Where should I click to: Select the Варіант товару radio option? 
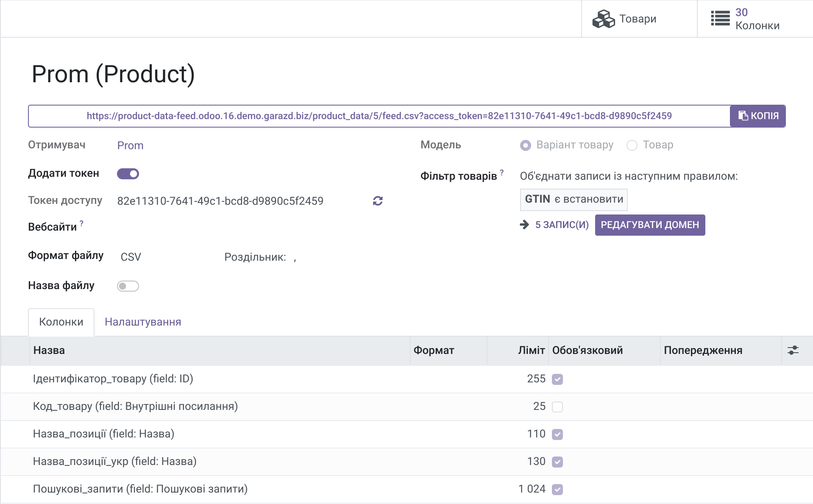click(526, 145)
